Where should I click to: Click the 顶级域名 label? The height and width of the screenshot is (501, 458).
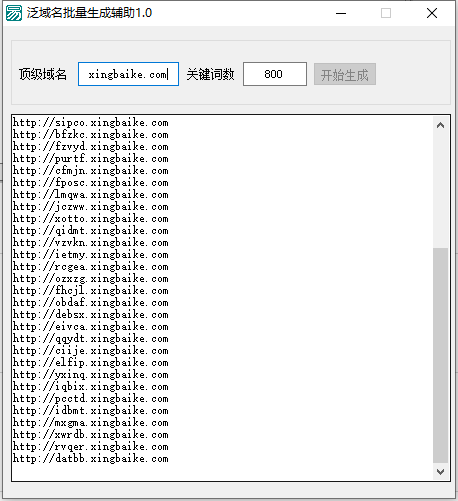(x=43, y=74)
